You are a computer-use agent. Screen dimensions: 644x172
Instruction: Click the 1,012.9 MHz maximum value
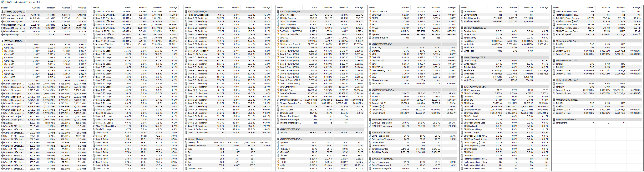click(156, 25)
